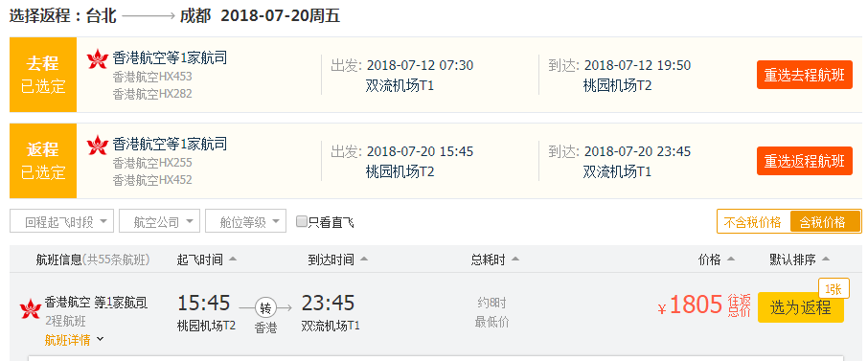868x361 pixels.
Task: Click the 转 transfer circle icon
Action: click(x=265, y=307)
